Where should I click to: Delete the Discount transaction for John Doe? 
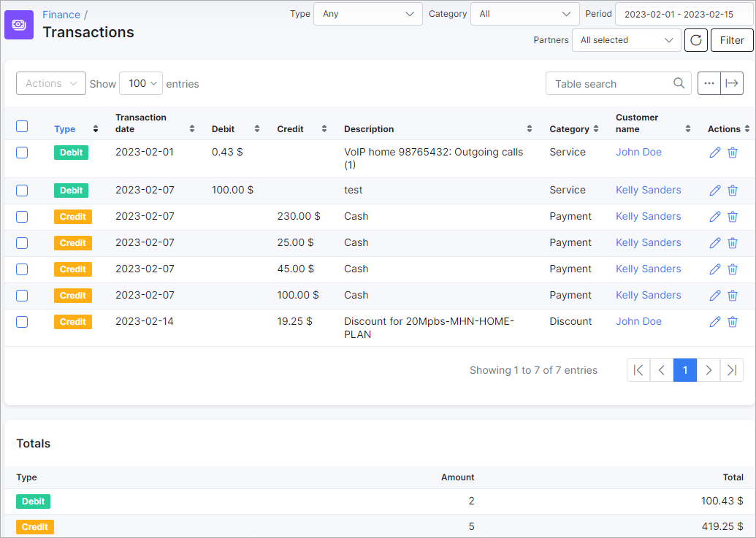[x=733, y=321]
